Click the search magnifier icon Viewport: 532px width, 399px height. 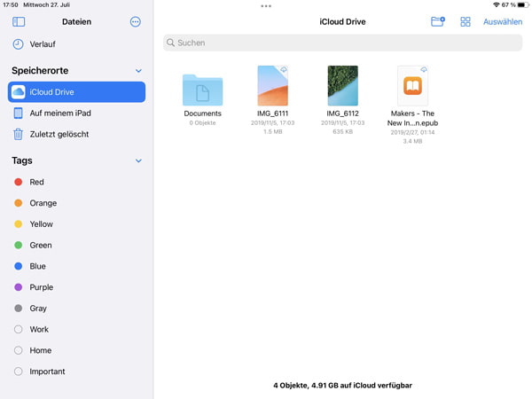170,43
